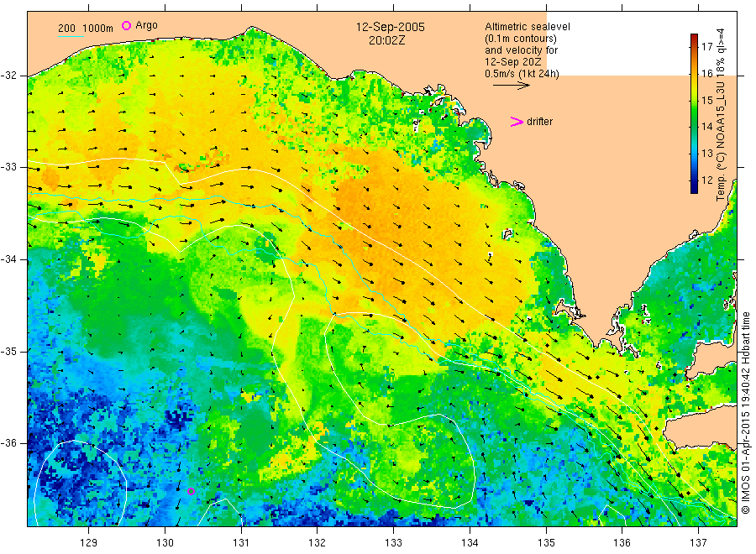Image resolution: width=756 pixels, height=554 pixels.
Task: Click the time label 20:02Z
Action: pos(386,41)
